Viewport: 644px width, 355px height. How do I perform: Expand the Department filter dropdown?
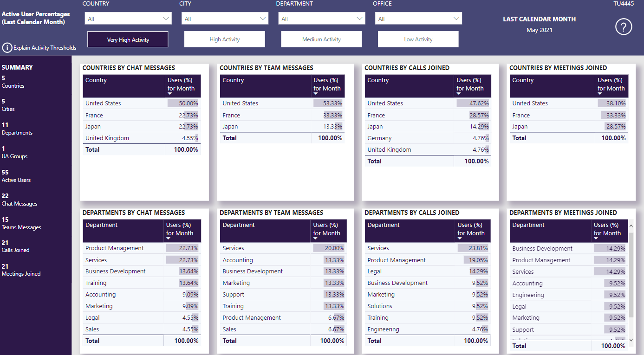[x=322, y=19]
